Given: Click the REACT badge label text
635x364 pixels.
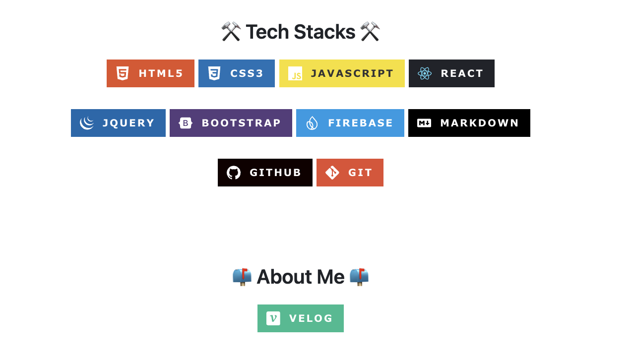Looking at the screenshot, I should pos(462,73).
